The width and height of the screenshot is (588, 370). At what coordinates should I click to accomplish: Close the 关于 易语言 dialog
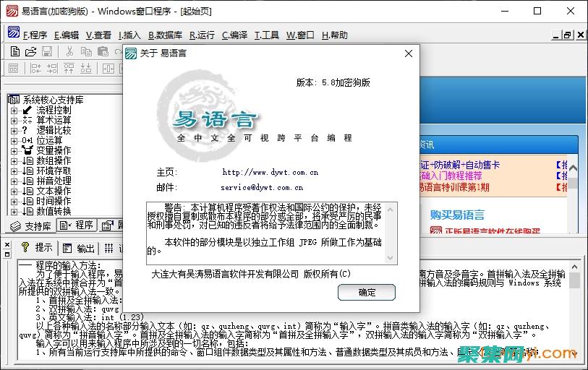(409, 53)
